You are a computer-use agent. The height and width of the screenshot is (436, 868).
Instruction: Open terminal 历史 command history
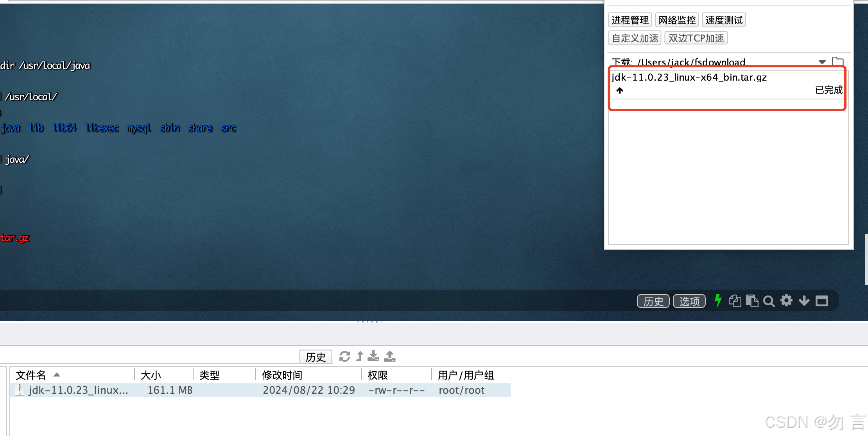(x=653, y=301)
